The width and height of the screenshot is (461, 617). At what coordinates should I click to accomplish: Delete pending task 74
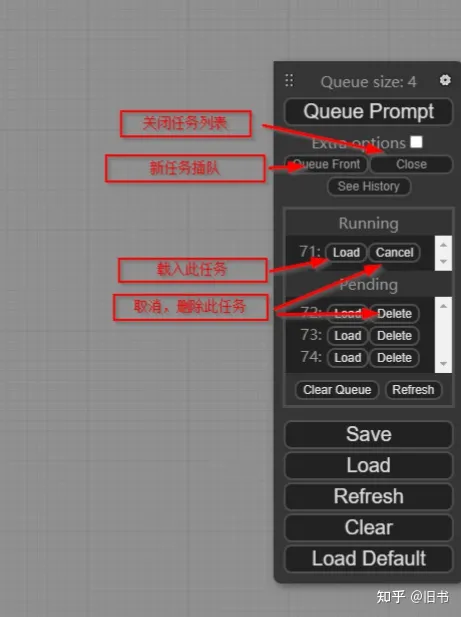(394, 358)
